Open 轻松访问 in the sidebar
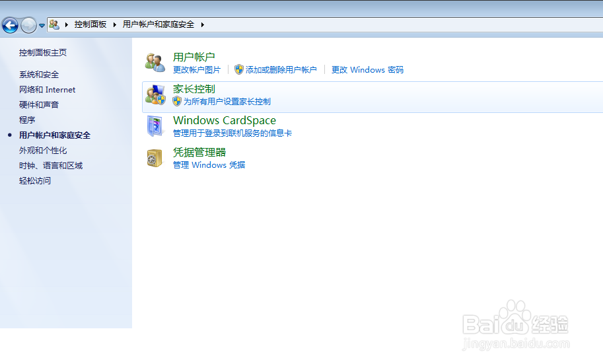Image resolution: width=603 pixels, height=364 pixels. pyautogui.click(x=34, y=181)
